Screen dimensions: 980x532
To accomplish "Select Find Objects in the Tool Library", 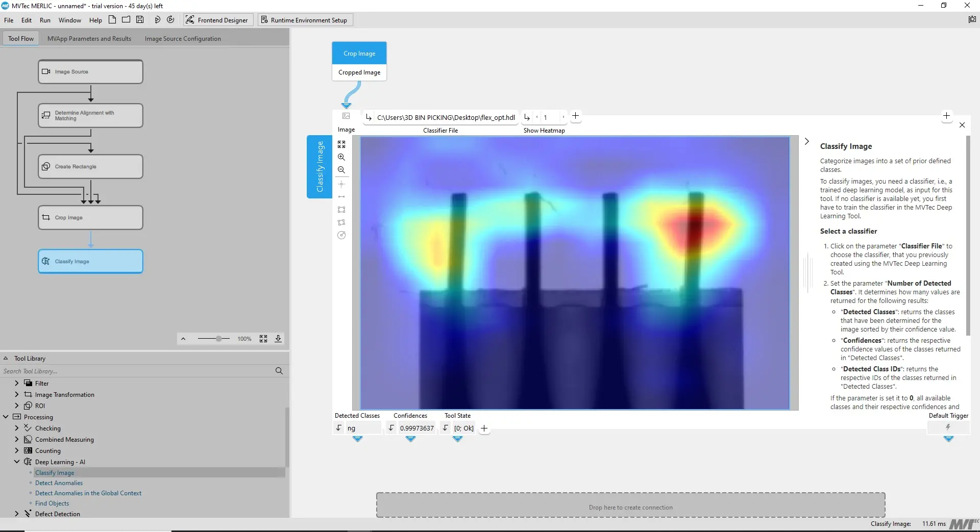I will pyautogui.click(x=52, y=503).
